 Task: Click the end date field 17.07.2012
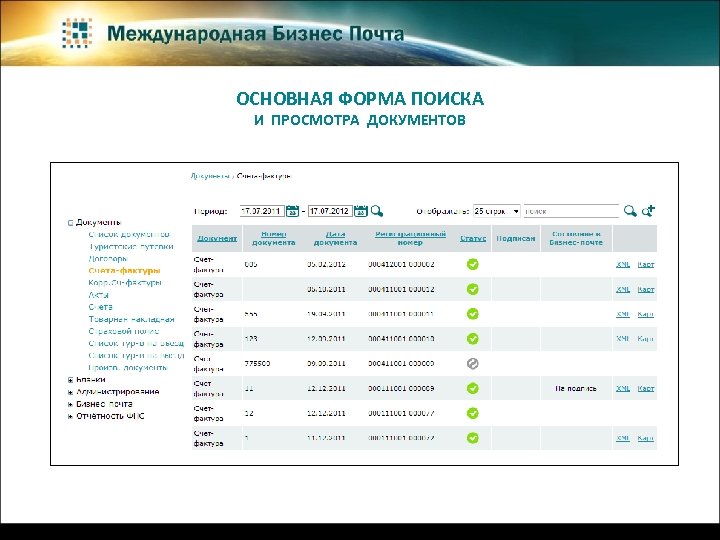pos(330,211)
